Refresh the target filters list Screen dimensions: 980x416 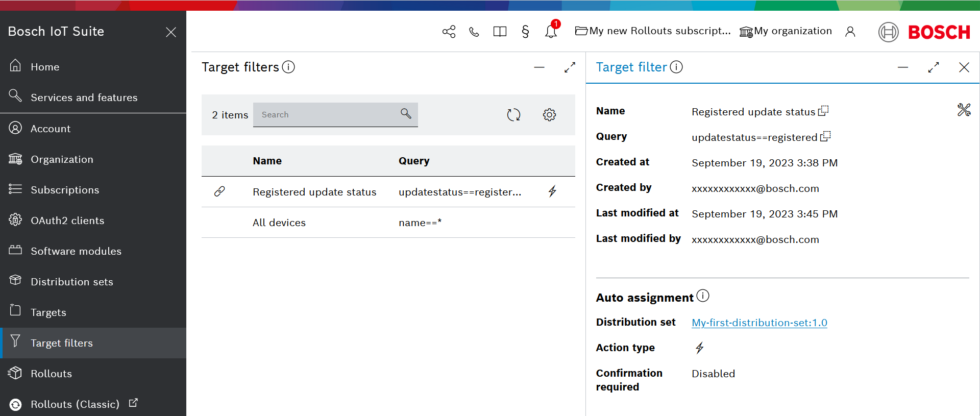(x=513, y=115)
